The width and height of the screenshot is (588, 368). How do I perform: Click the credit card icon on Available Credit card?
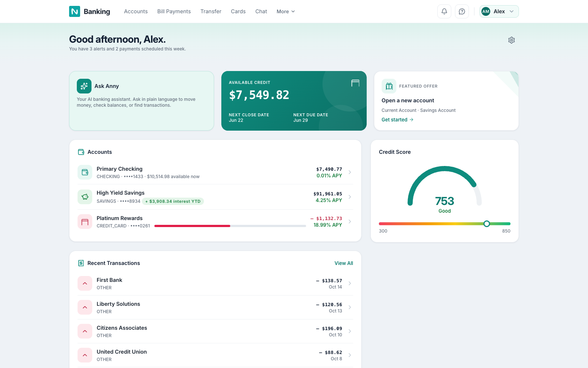355,83
